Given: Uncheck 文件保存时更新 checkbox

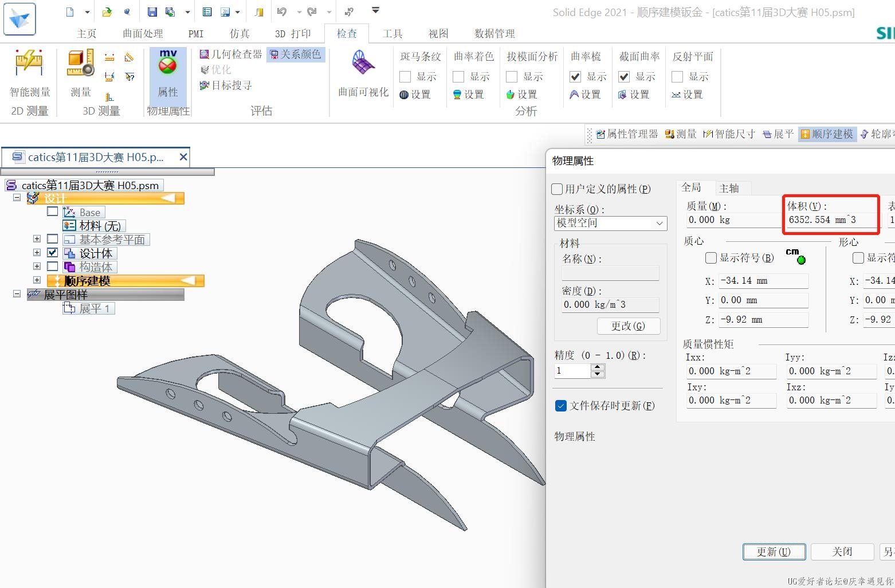Looking at the screenshot, I should point(561,406).
